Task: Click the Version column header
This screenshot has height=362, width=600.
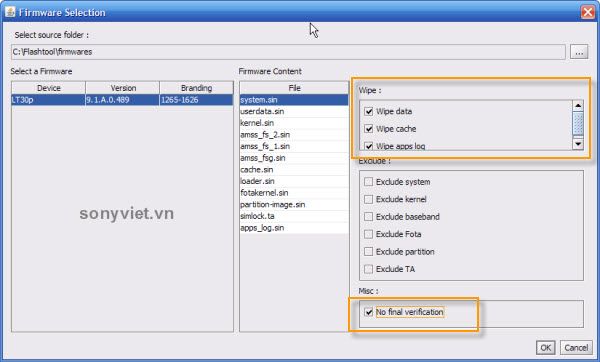Action: click(x=123, y=88)
